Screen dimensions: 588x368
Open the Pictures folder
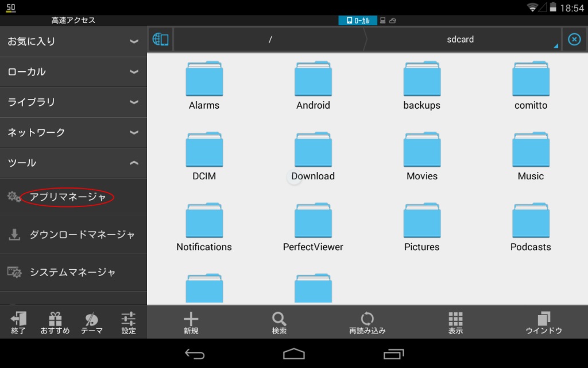tap(422, 227)
